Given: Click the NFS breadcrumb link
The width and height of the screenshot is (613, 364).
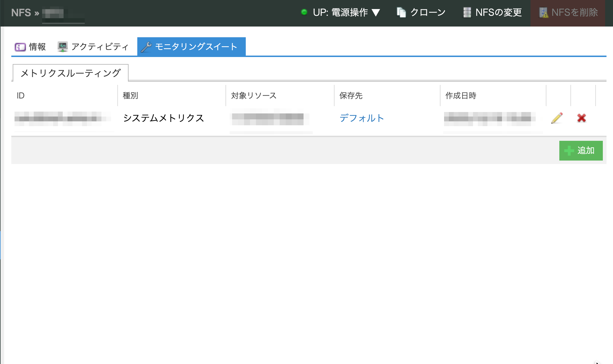Looking at the screenshot, I should click(21, 13).
